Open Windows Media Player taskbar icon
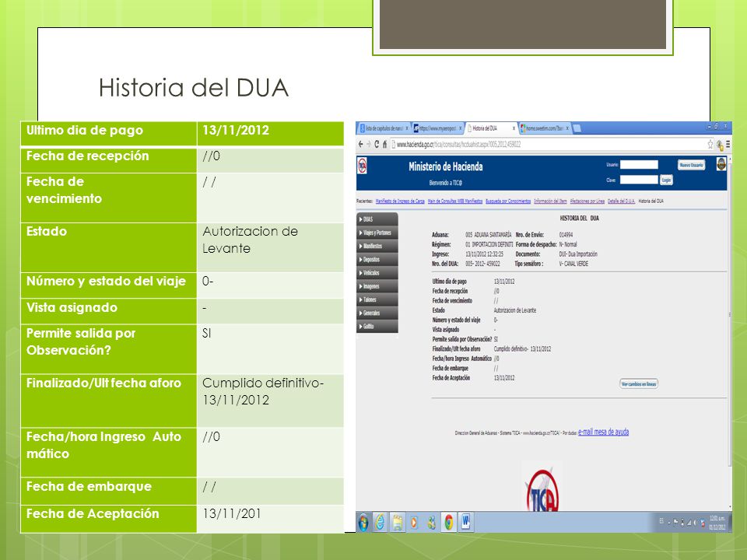747x560 pixels. [414, 523]
